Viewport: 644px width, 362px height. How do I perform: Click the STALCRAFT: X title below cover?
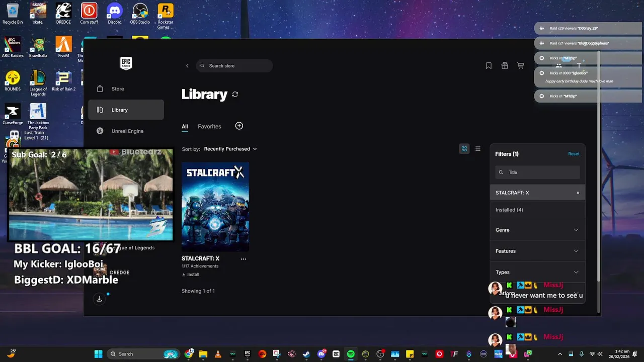(x=200, y=258)
